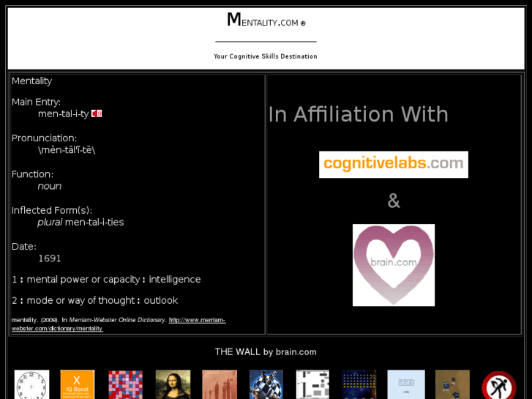532x399 pixels.
Task: Open the red and blue checkered grid thumbnail
Action: 126,384
